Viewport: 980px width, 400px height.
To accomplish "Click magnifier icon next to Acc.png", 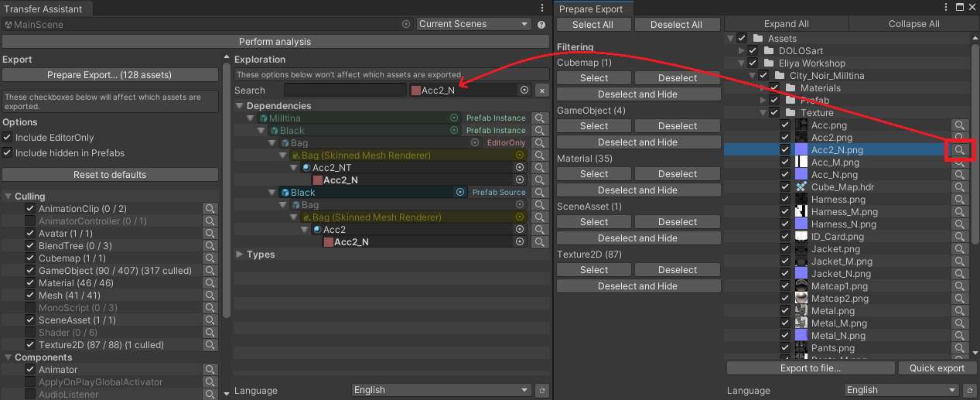I will click(959, 125).
